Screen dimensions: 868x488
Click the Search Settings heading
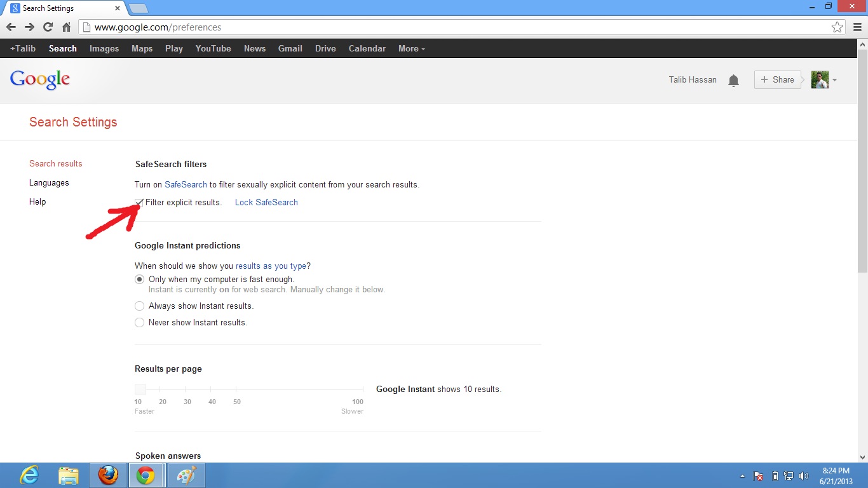(x=73, y=122)
